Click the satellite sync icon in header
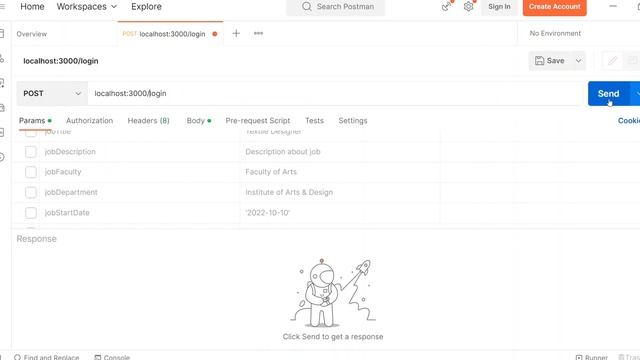The image size is (640, 360). point(447,7)
